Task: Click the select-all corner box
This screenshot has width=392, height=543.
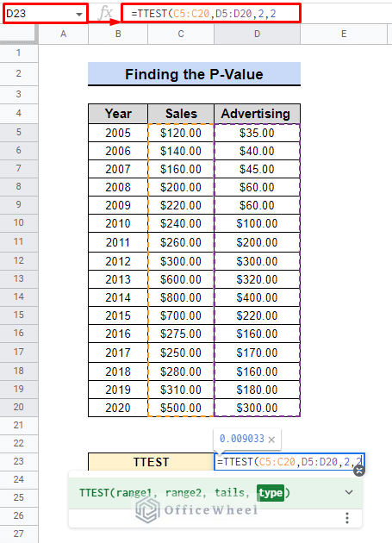Action: coord(18,34)
